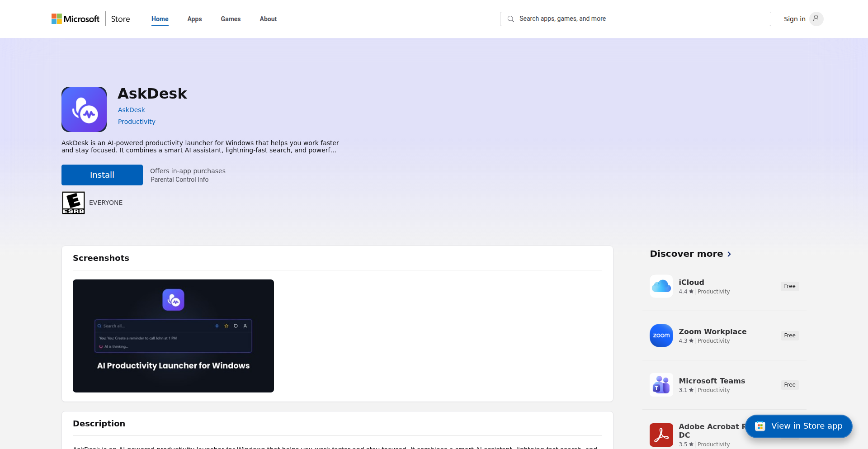This screenshot has width=868, height=449.
Task: Click the Free badge for Zoom Workplace
Action: 790,336
